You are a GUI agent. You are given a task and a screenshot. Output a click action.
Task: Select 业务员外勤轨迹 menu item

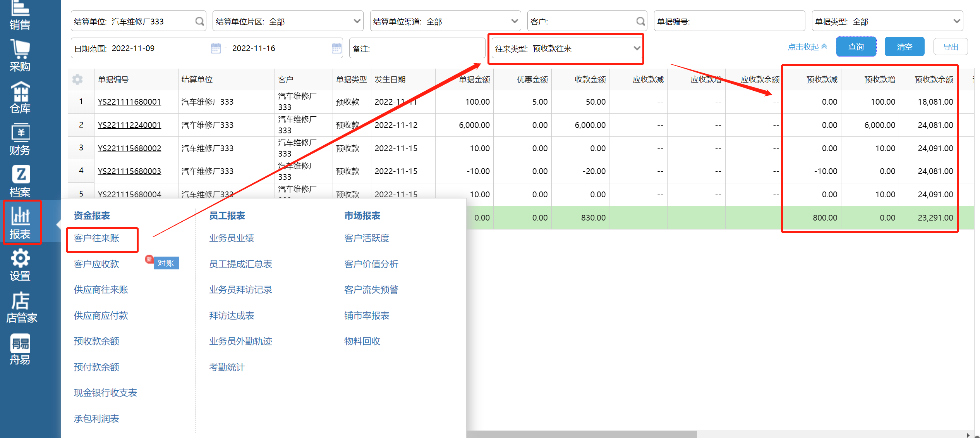(240, 341)
